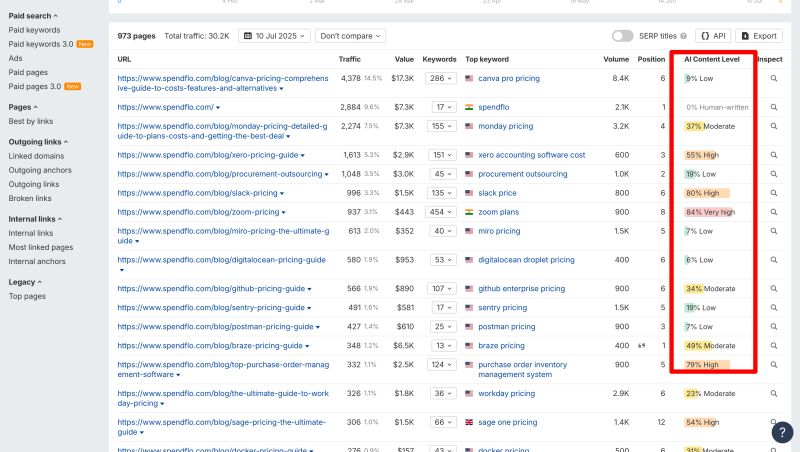Inspect the zoom plans row
The height and width of the screenshot is (452, 800).
(773, 212)
